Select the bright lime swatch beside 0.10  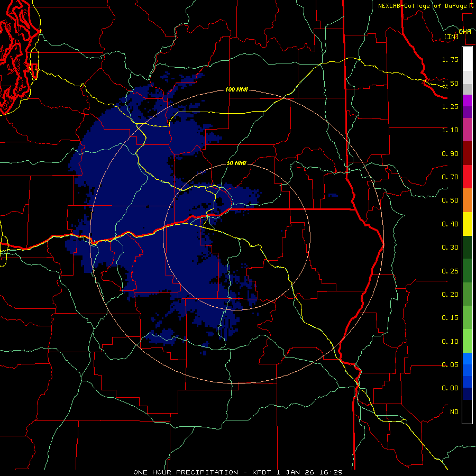click(467, 341)
